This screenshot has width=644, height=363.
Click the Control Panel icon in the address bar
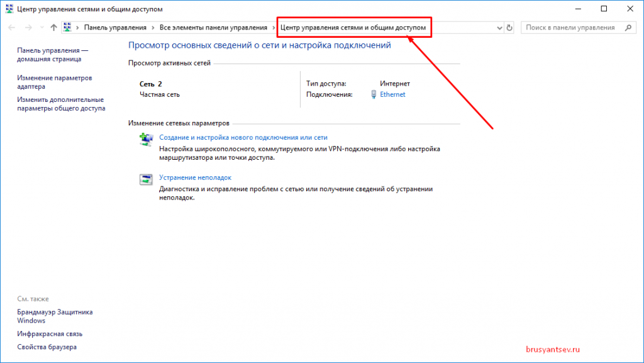tap(67, 27)
